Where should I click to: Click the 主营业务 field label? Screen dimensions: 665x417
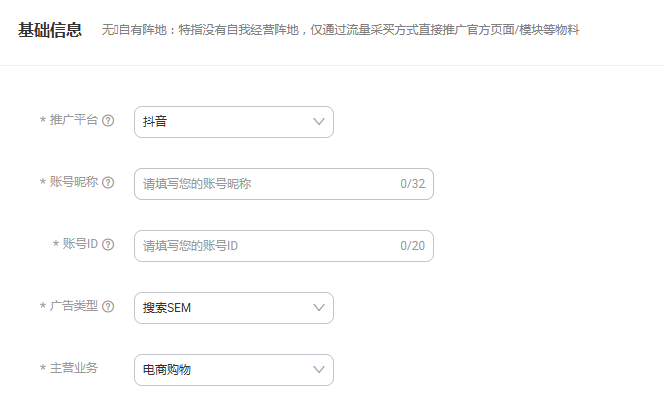click(74, 368)
